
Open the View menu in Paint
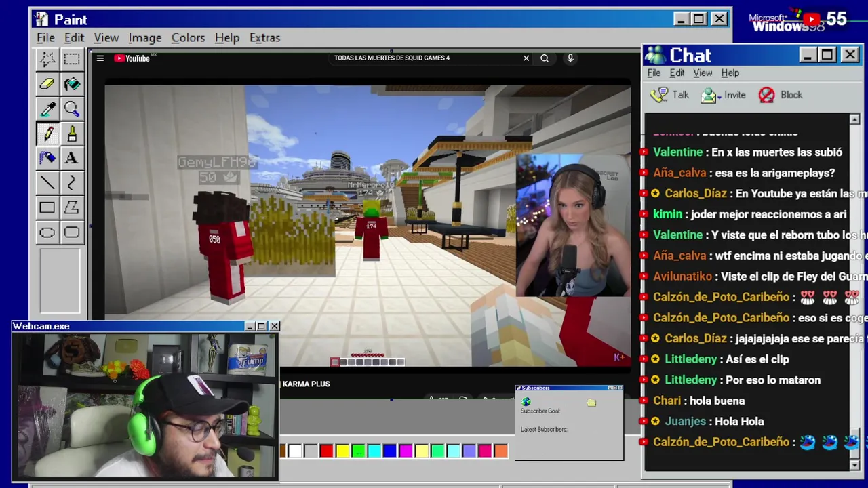click(106, 38)
